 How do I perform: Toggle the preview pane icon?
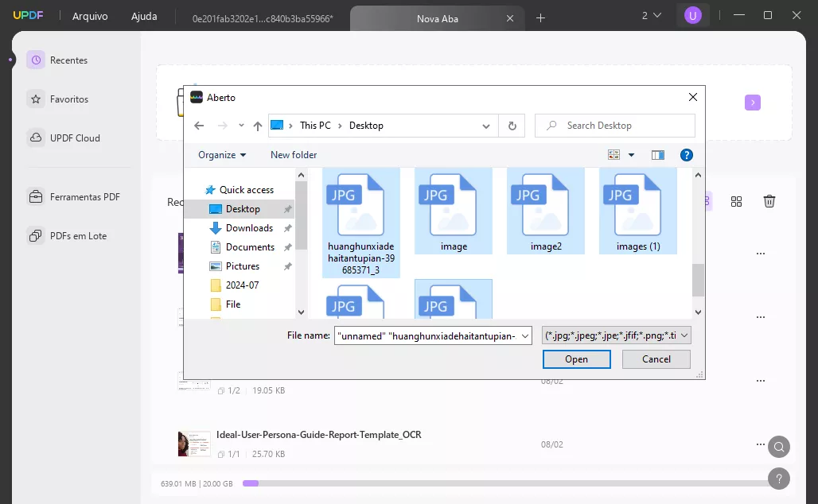[x=658, y=155]
